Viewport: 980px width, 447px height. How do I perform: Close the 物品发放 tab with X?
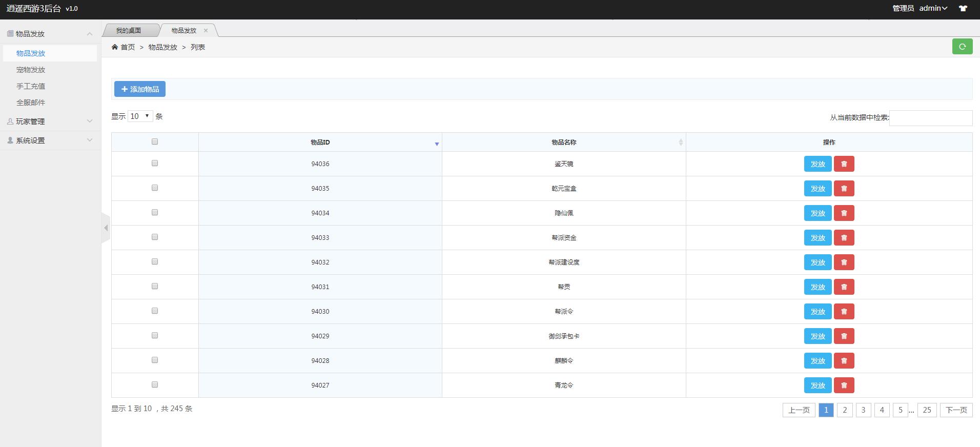click(206, 30)
